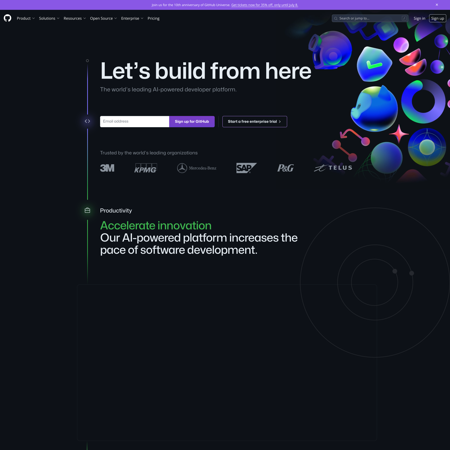
Task: Open the Enterprise dropdown
Action: (132, 18)
